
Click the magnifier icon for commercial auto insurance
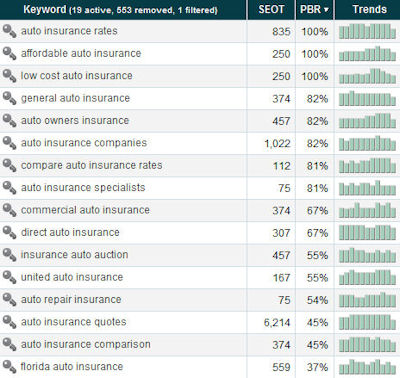point(9,210)
